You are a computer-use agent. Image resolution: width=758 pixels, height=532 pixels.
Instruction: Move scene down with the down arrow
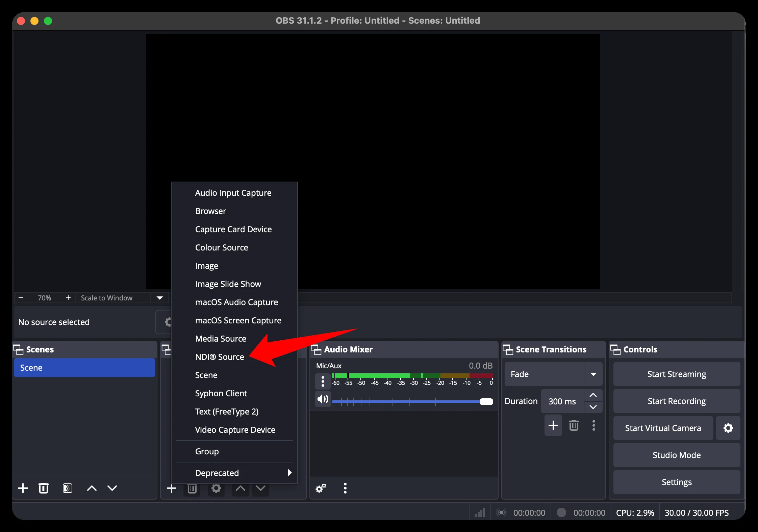pos(112,488)
